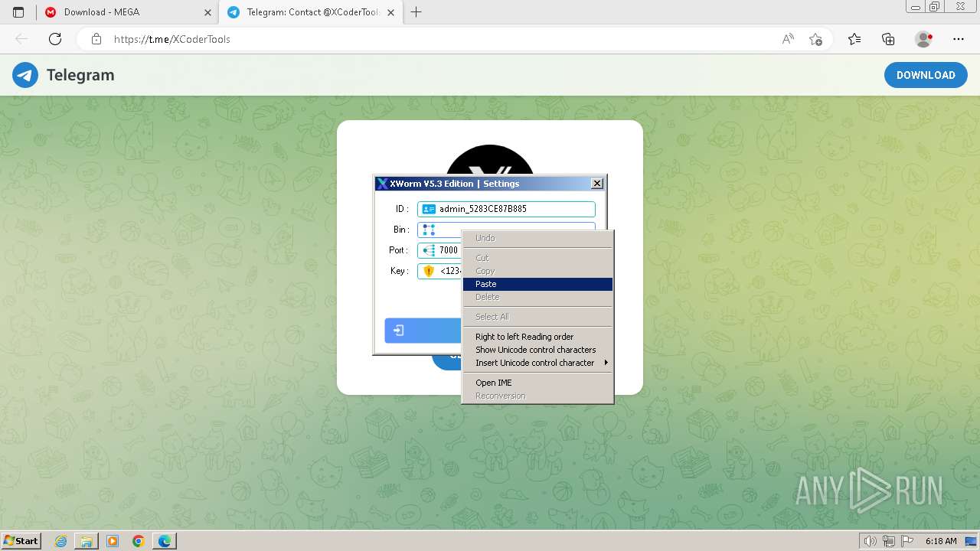Click the "ID :" label
The height and width of the screenshot is (551, 980).
click(x=402, y=209)
